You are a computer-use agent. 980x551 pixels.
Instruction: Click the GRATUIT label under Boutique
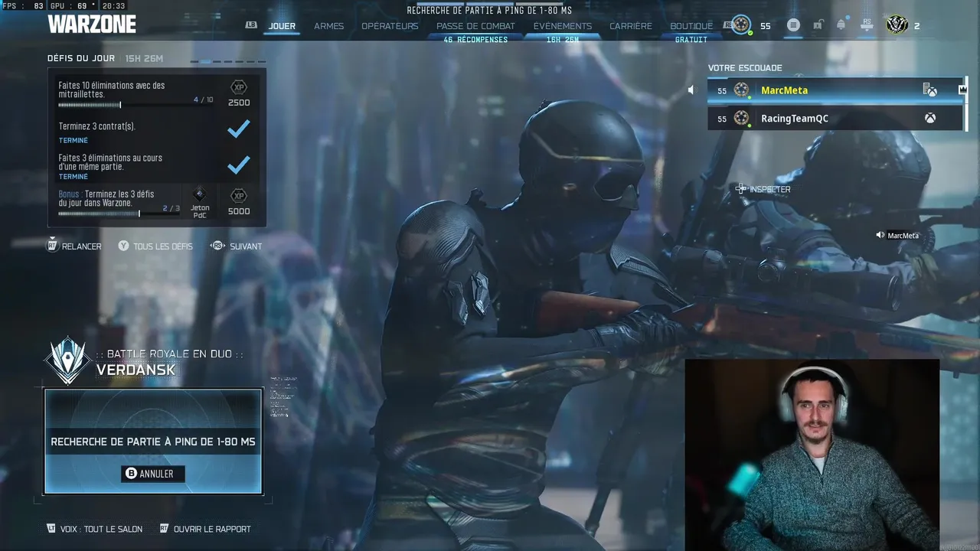coord(691,40)
